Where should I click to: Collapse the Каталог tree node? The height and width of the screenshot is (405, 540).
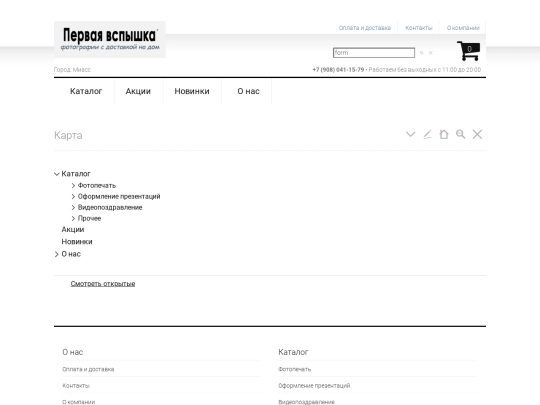(x=57, y=174)
